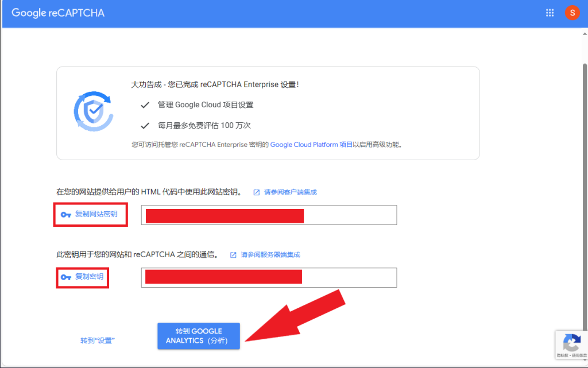Screen dimensions: 588x368
Task: Click the checkmark beside 管理 Google Cloud 项目设置
Action: [x=145, y=105]
